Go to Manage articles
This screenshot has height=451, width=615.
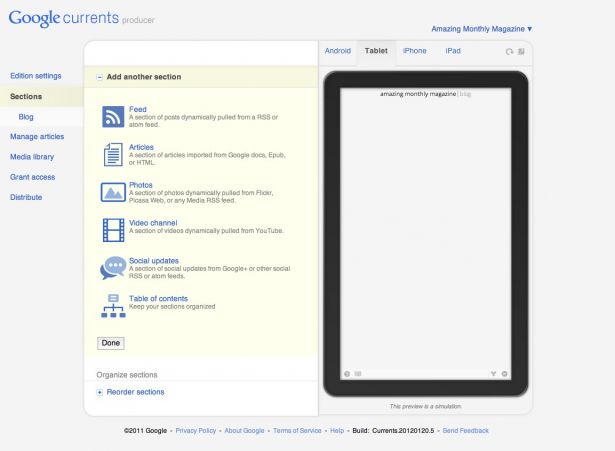coord(37,137)
